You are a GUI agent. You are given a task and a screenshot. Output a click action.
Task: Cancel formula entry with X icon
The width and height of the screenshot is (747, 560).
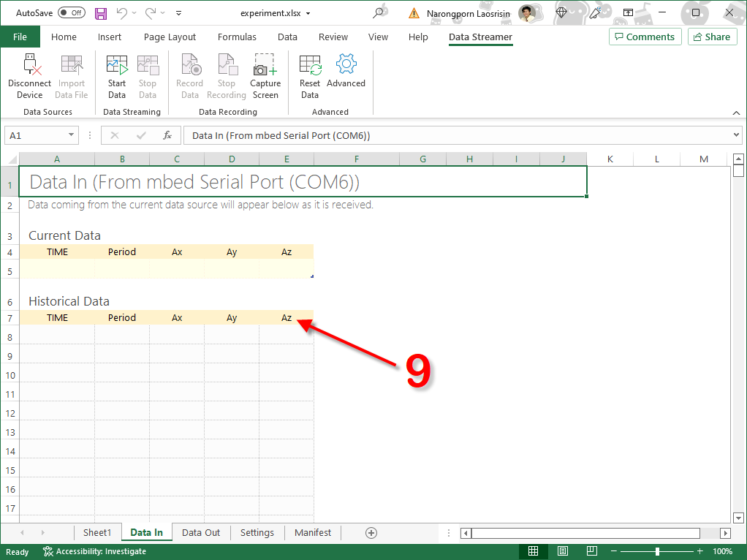(x=114, y=135)
